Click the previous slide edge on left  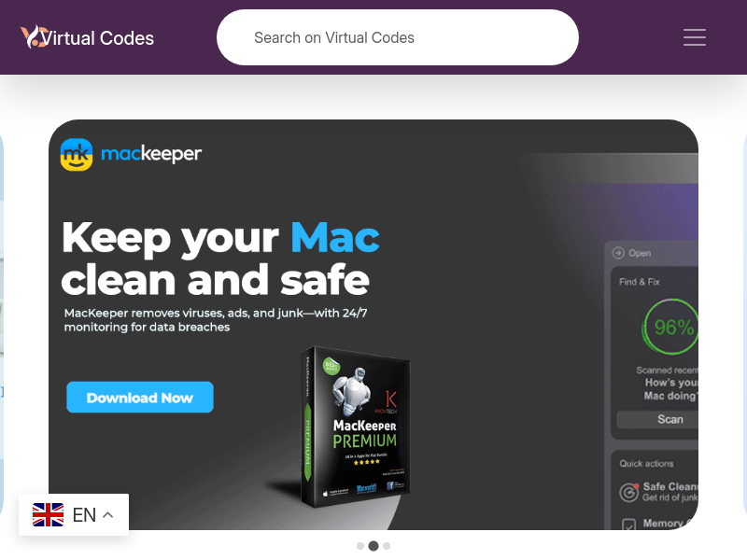(x=2, y=324)
